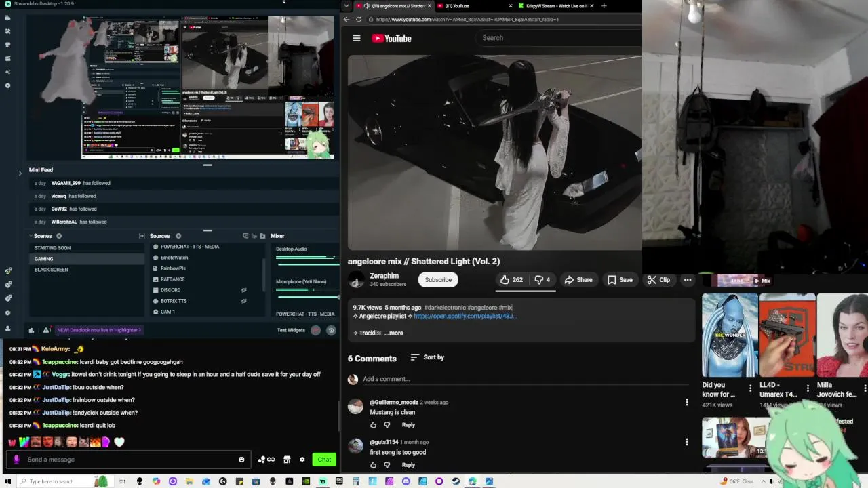Open the more actions ellipsis beside Clip

pos(687,279)
